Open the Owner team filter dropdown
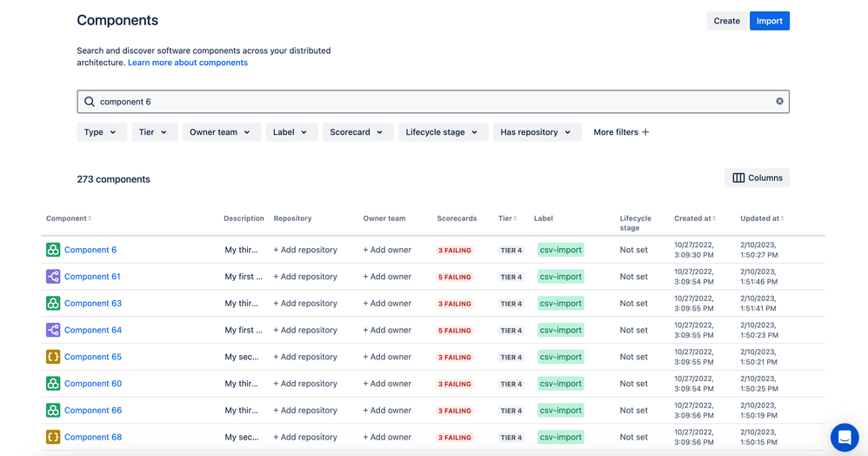Screen dimensions: 868x456 tap(222, 132)
